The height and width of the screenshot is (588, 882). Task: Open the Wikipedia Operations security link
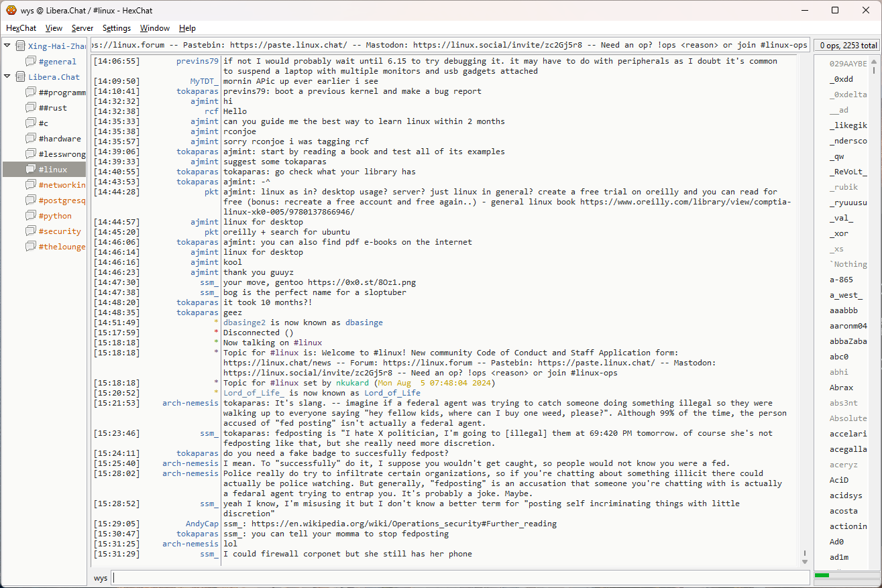tap(404, 524)
